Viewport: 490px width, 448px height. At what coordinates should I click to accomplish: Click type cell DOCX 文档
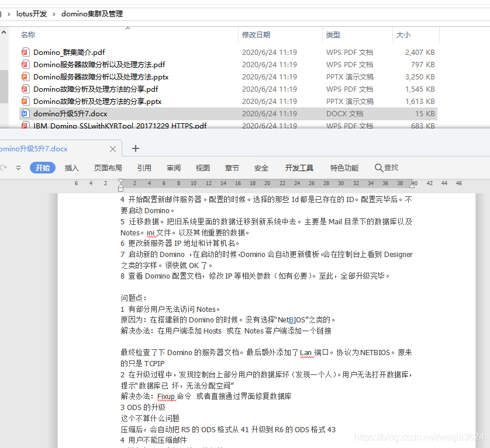344,114
